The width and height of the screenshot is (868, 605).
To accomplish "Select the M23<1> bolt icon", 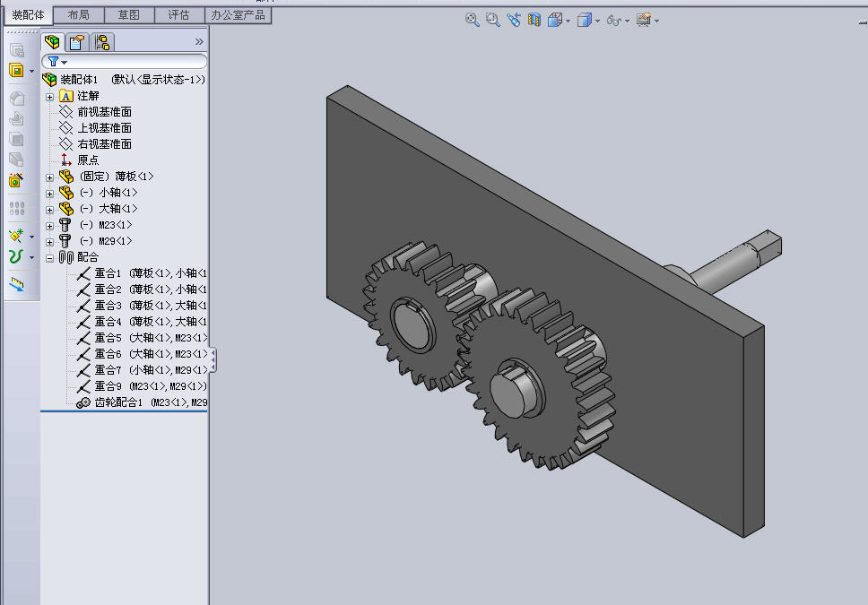I will [65, 225].
